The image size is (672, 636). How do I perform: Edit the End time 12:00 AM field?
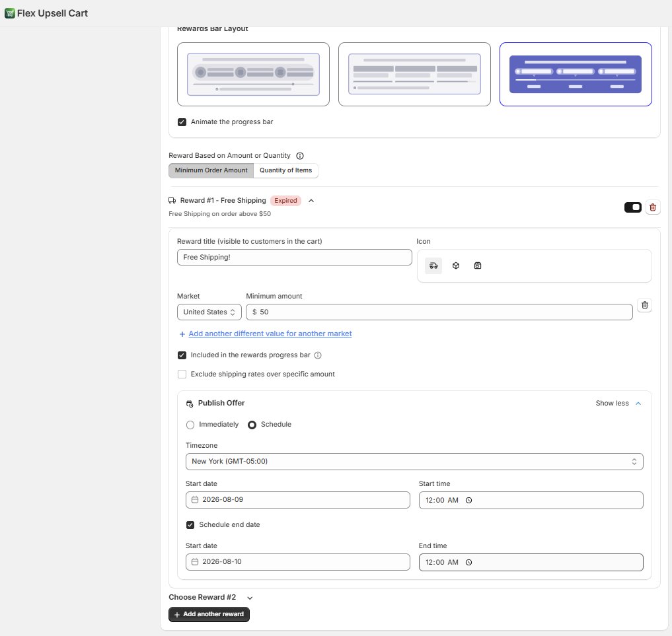[x=531, y=562]
